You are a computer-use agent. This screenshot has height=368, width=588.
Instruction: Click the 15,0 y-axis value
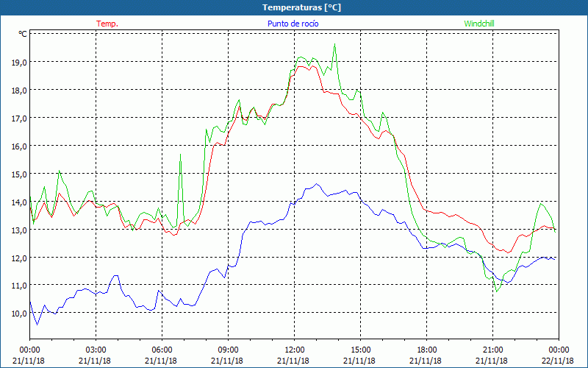coord(19,174)
